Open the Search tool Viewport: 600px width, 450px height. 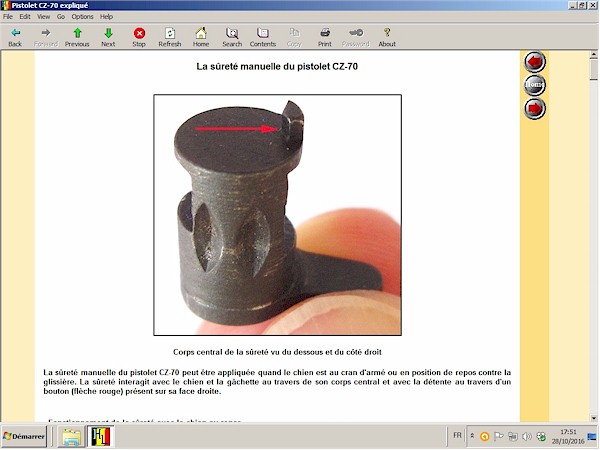tap(232, 37)
